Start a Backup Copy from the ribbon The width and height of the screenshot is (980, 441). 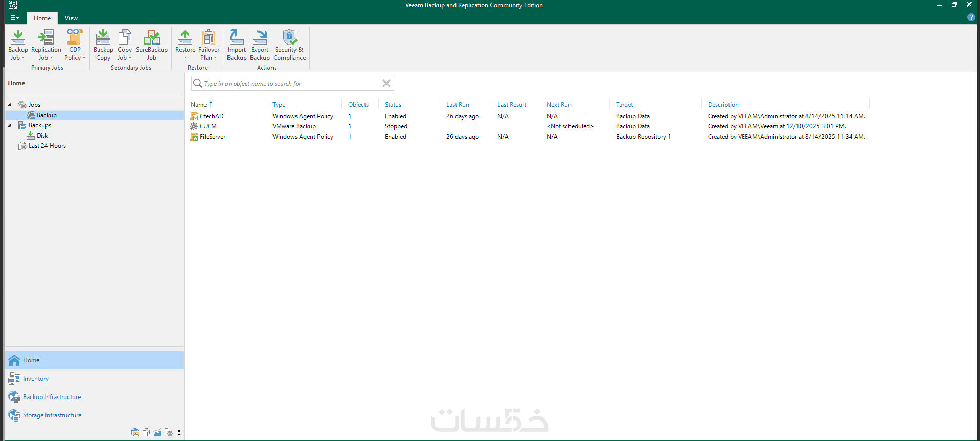pos(103,45)
